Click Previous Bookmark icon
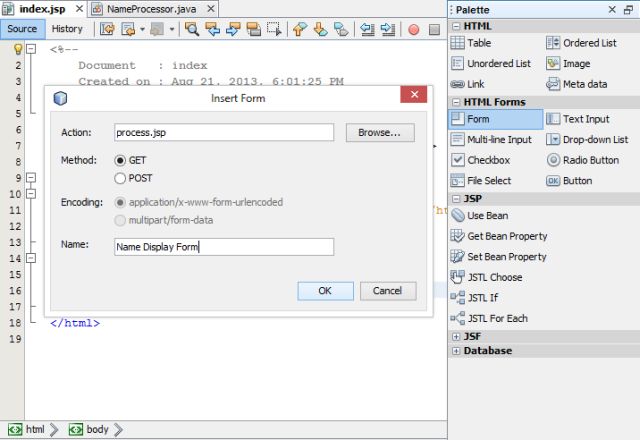The height and width of the screenshot is (440, 640). coord(300,29)
